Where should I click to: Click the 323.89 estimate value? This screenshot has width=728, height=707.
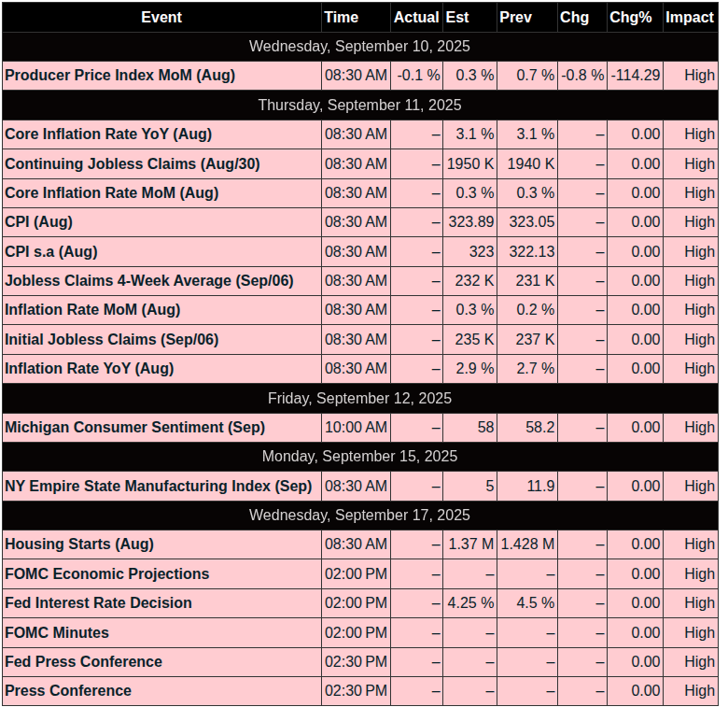coord(470,222)
